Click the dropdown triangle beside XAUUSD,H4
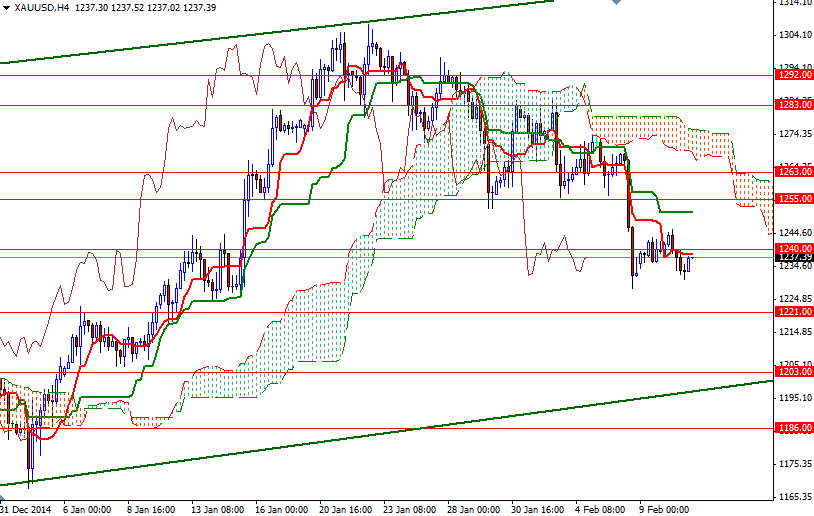814x516 pixels. (x=7, y=7)
